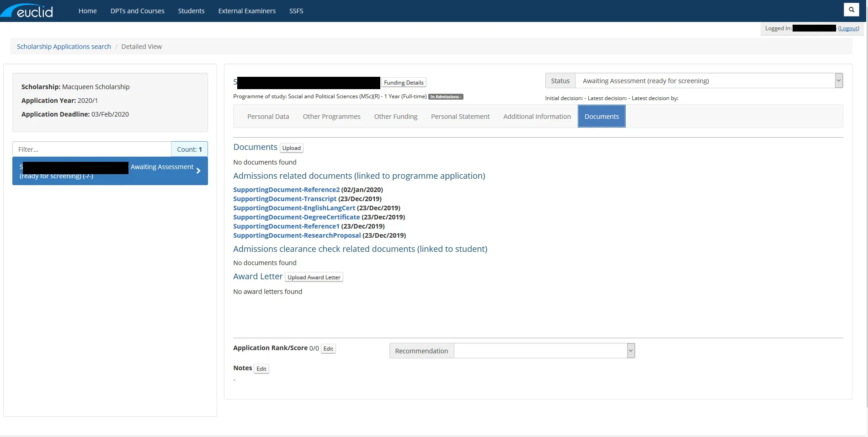Open the SupportingDocument-Transcript link
Screen dimensions: 868x437
[x=285, y=199]
